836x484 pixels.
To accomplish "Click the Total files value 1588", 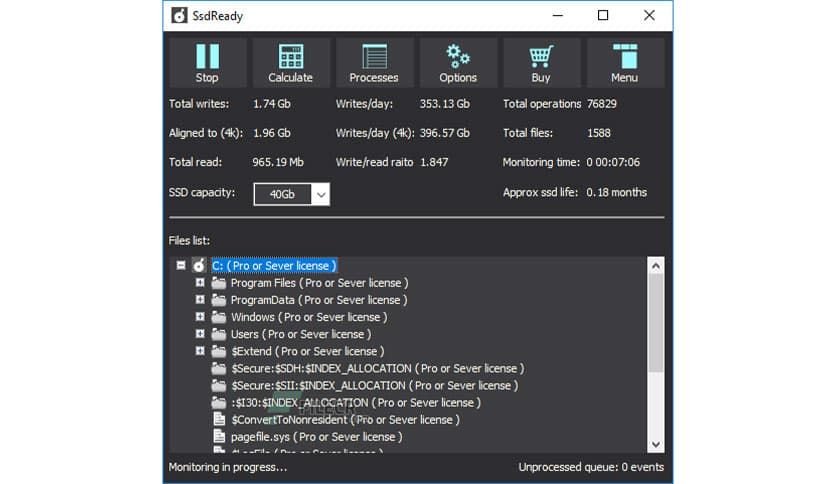I will pos(599,133).
